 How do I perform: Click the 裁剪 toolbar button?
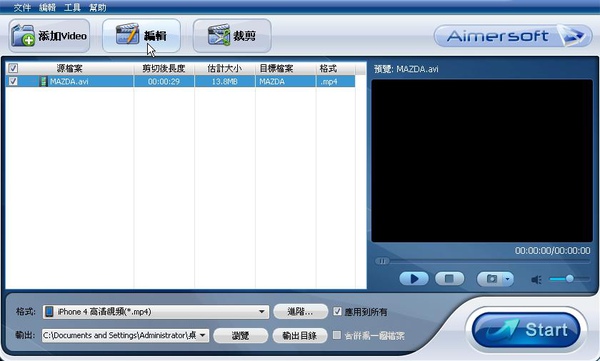pos(232,36)
